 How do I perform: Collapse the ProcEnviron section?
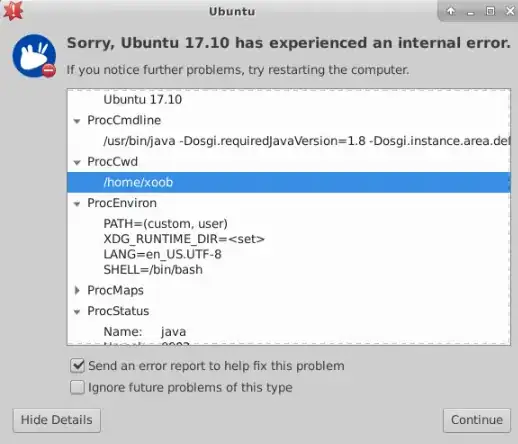(77, 204)
